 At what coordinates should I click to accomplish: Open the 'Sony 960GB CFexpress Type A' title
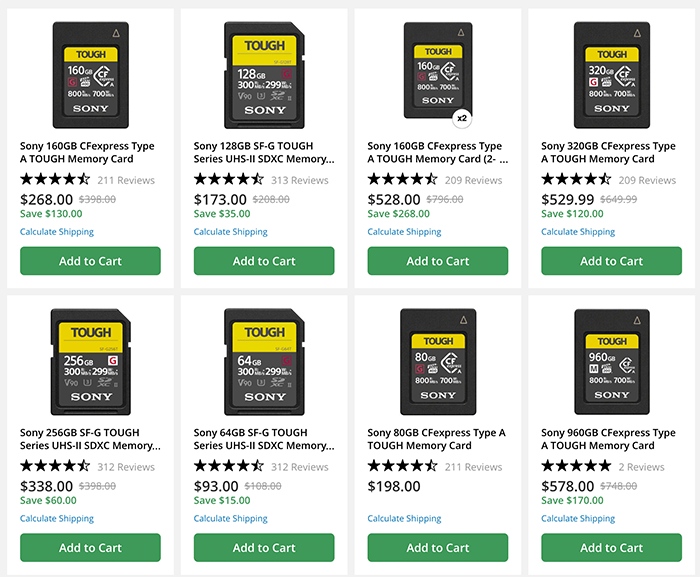tap(608, 439)
